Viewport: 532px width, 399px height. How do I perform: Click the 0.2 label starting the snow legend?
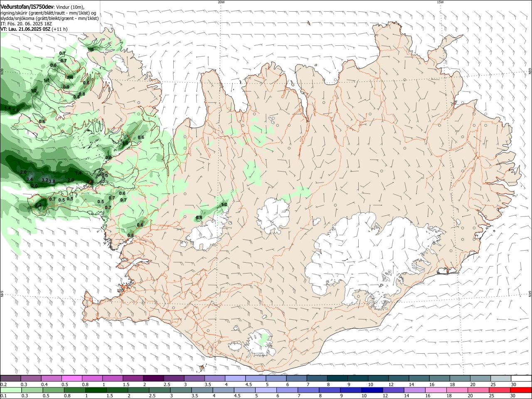3,384
